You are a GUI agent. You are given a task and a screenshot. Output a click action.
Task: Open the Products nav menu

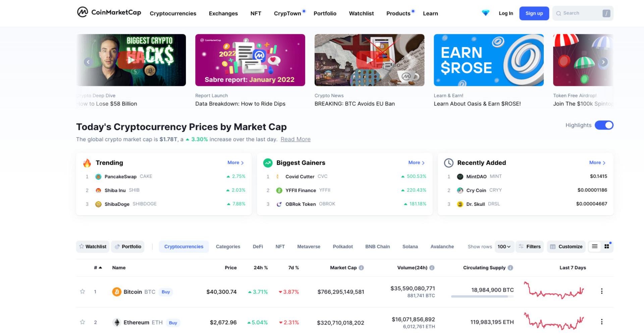pos(398,13)
